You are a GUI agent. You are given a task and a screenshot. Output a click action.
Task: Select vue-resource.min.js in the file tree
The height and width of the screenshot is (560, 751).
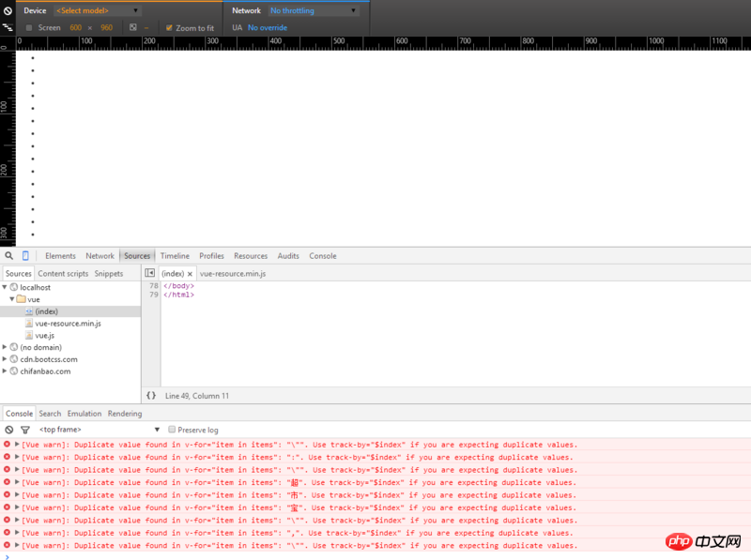click(x=68, y=323)
